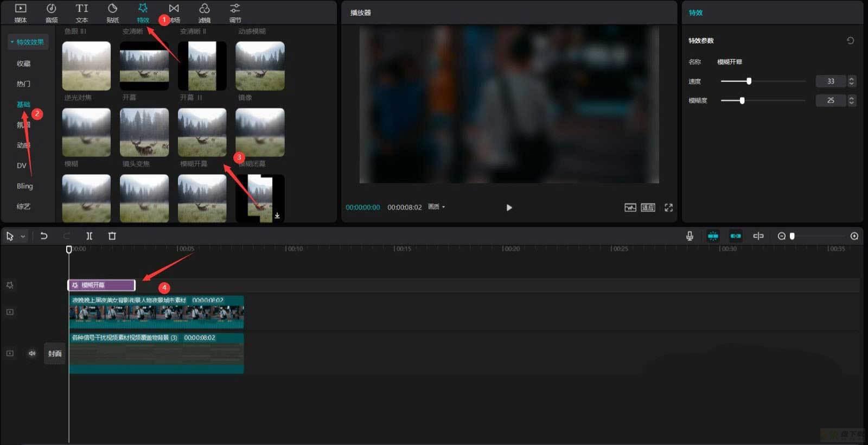Choose the 开幕 effect thumbnail
The image size is (868, 445).
[144, 66]
